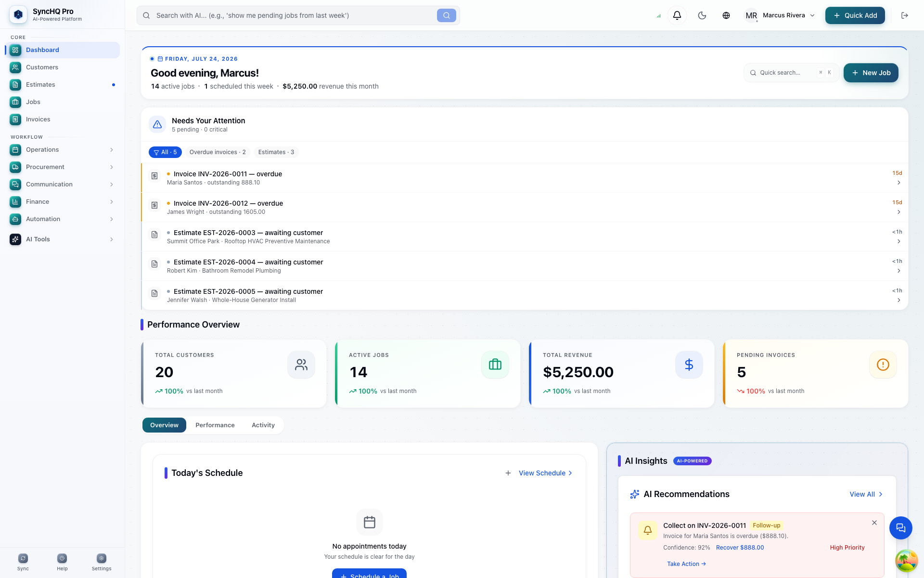Go to Dashboard in sidebar

click(x=63, y=50)
